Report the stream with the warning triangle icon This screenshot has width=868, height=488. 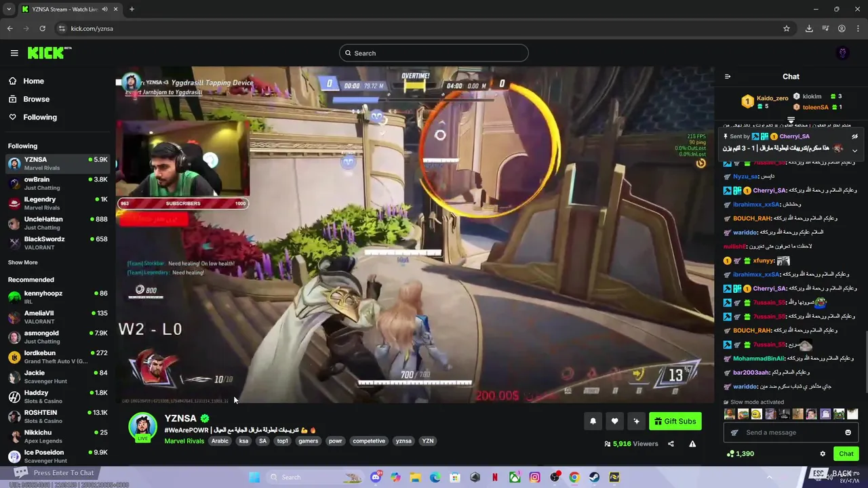tap(692, 444)
